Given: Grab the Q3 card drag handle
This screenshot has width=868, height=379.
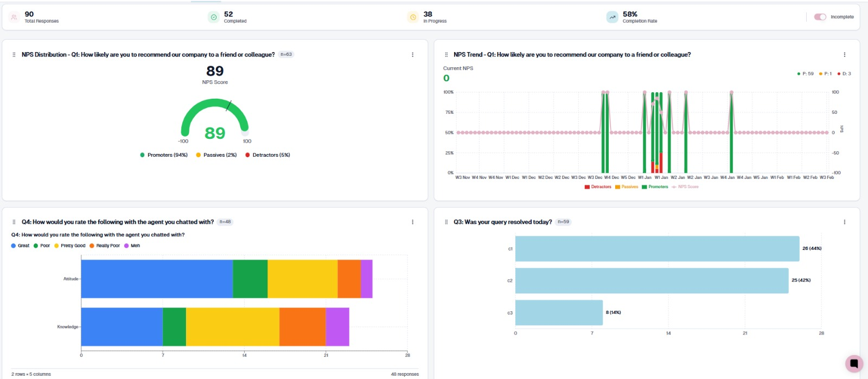Looking at the screenshot, I should 446,222.
